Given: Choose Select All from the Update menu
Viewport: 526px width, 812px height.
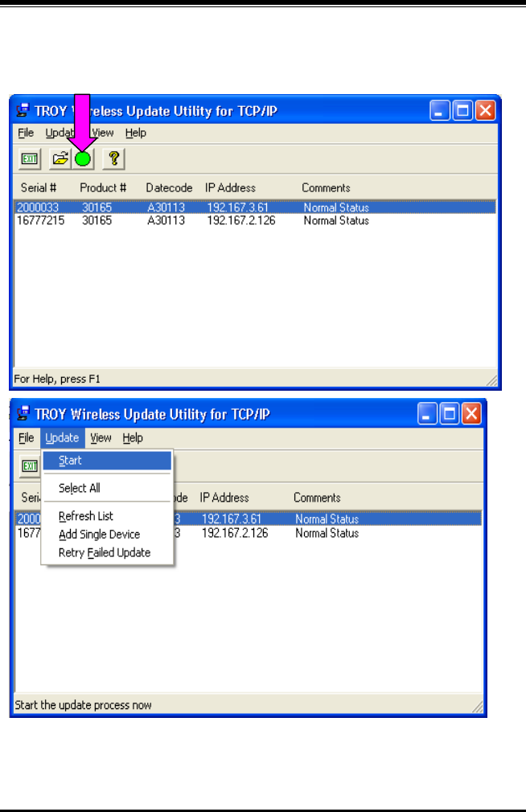Looking at the screenshot, I should tap(107, 488).
